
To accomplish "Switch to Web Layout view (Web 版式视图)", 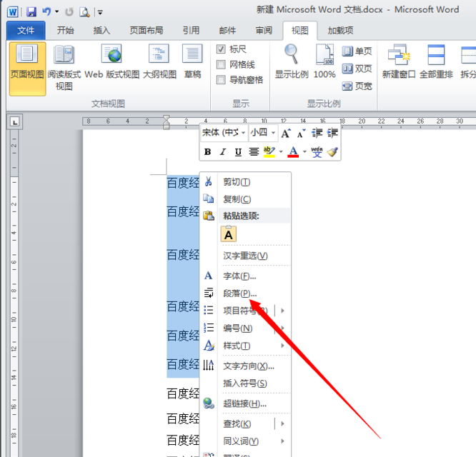I will pos(111,62).
